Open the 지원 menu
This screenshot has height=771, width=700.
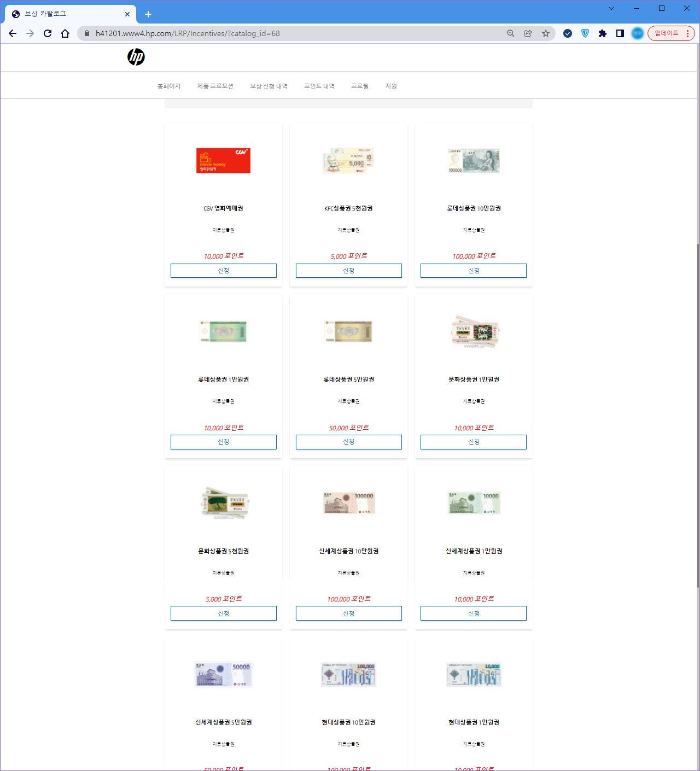click(x=391, y=86)
